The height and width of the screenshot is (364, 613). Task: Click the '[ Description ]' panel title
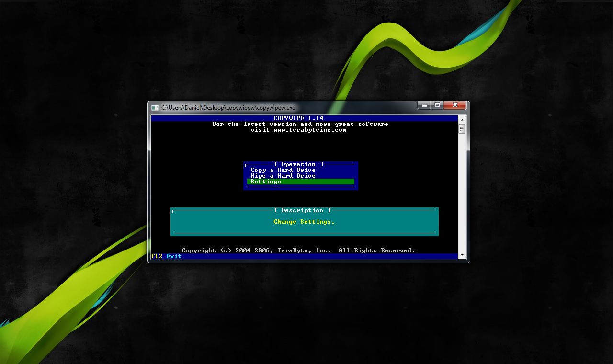[303, 210]
